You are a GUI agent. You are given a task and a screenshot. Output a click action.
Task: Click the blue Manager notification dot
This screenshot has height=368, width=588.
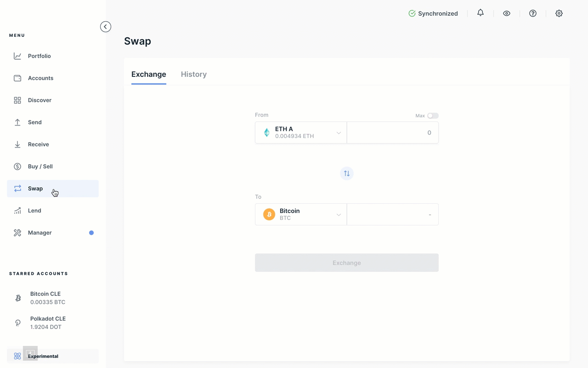pyautogui.click(x=91, y=233)
